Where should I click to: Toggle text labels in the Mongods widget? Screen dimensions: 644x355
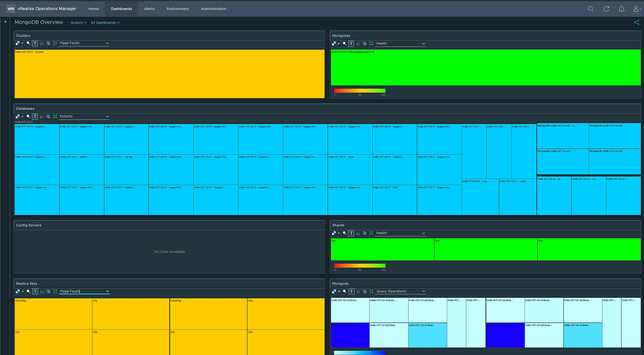point(352,292)
